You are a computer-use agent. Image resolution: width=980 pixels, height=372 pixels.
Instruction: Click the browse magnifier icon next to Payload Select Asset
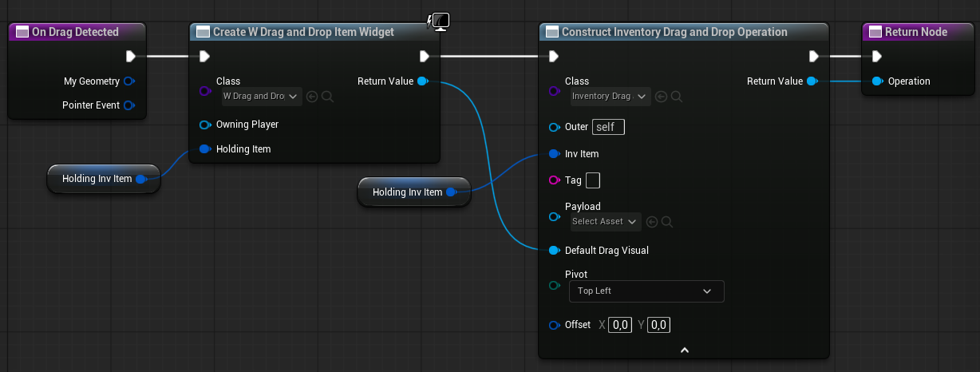667,222
